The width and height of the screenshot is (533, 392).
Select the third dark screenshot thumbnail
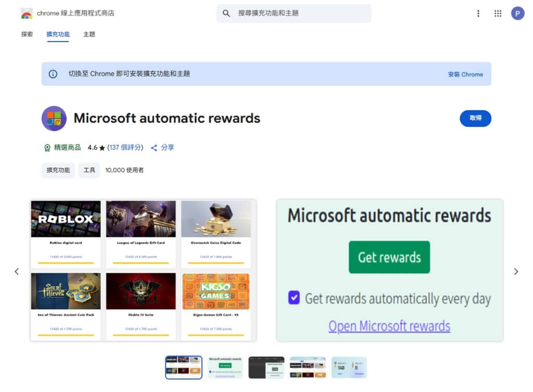coord(266,367)
